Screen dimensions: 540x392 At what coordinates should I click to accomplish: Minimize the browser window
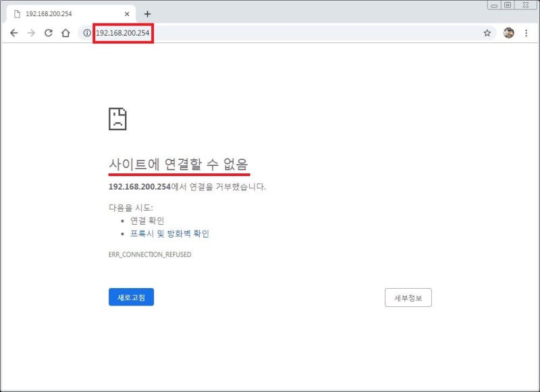[x=493, y=5]
